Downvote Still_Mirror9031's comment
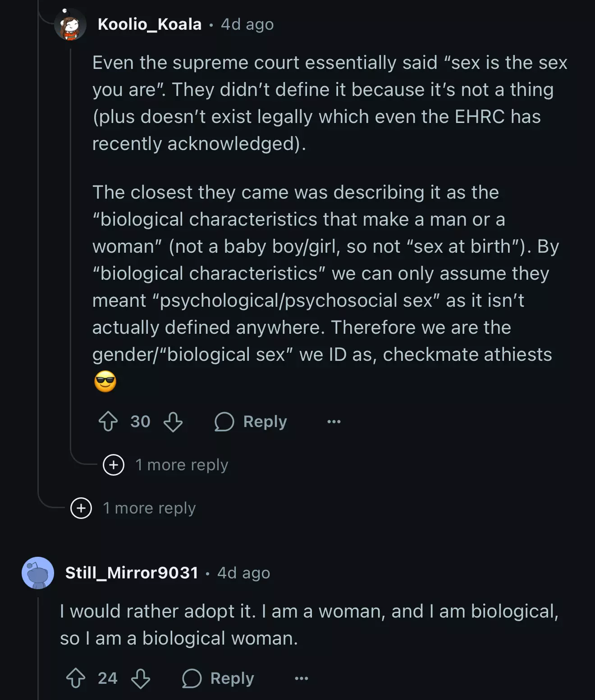The height and width of the screenshot is (700, 595). click(x=141, y=678)
